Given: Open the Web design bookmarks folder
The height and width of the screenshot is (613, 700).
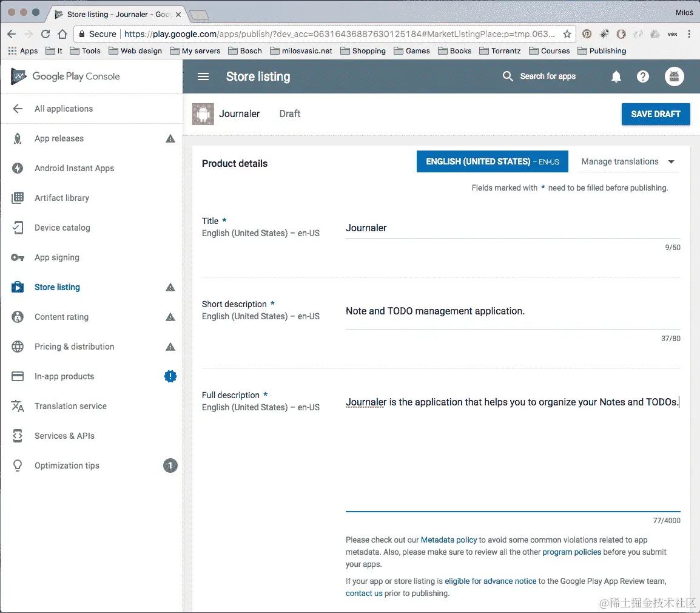Looking at the screenshot, I should click(135, 50).
